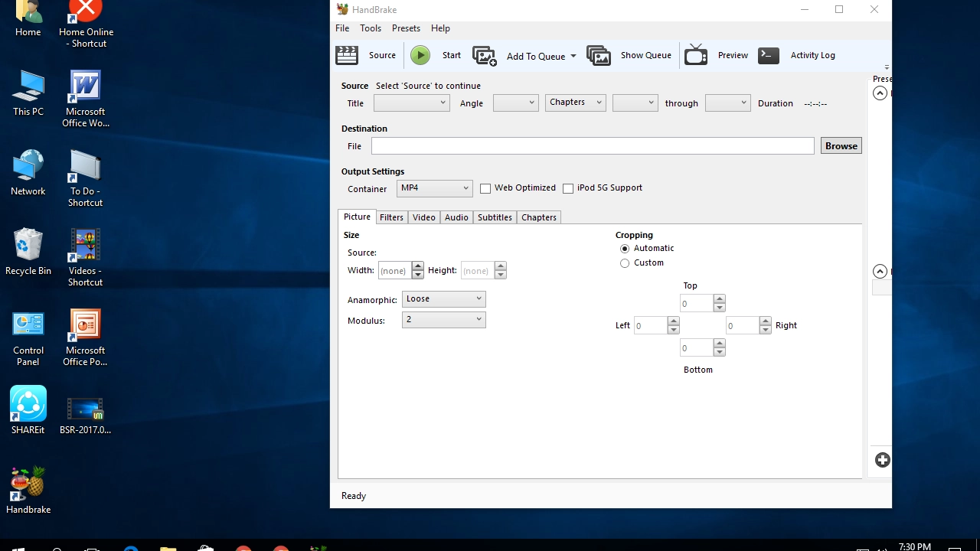Switch to the Picture tab
The image size is (980, 551).
pyautogui.click(x=357, y=217)
